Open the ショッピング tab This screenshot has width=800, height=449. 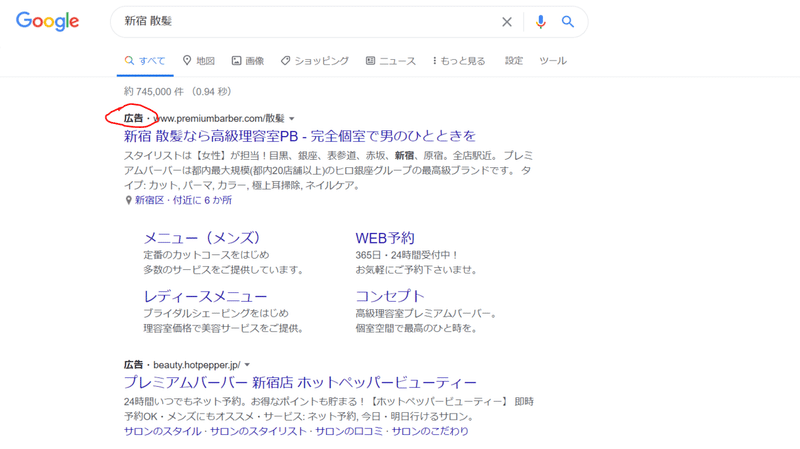coord(315,61)
